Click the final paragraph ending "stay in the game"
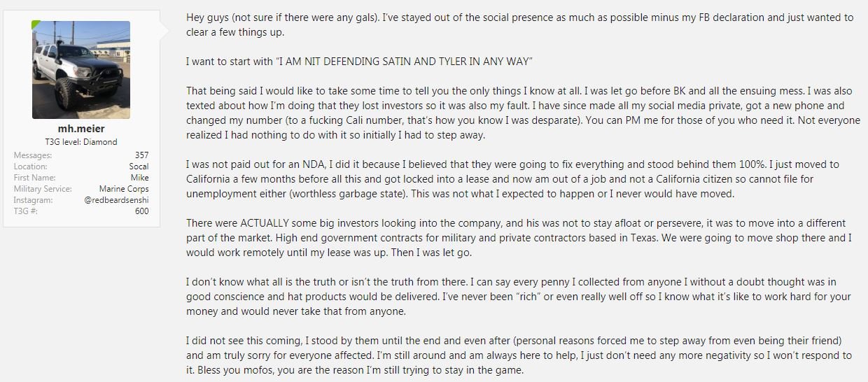 point(519,355)
